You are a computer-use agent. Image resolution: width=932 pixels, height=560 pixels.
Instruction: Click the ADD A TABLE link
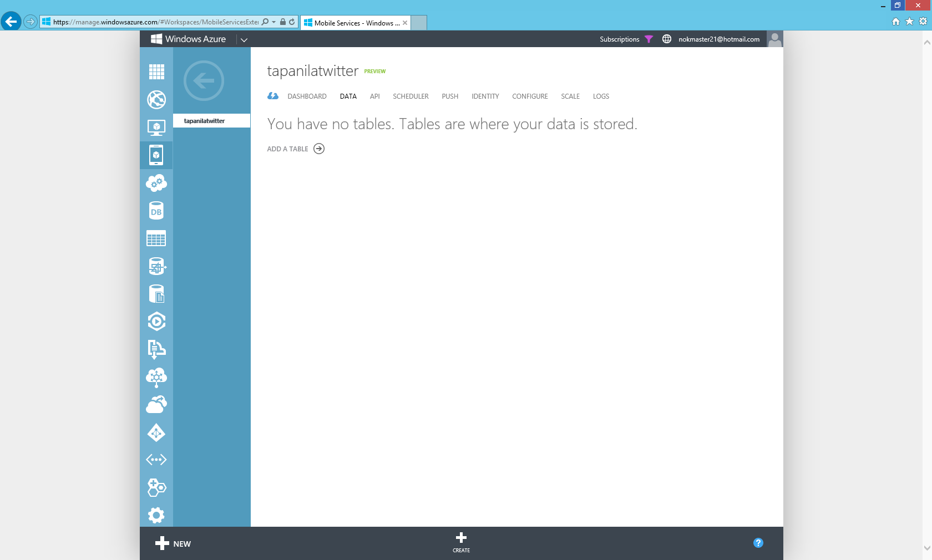point(287,149)
